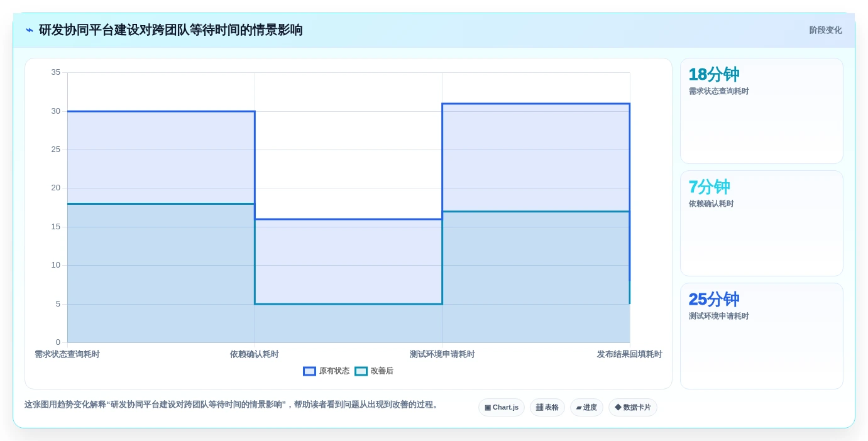This screenshot has height=441, width=868.
Task: Toggle the 原有状态 legend item
Action: tap(326, 371)
